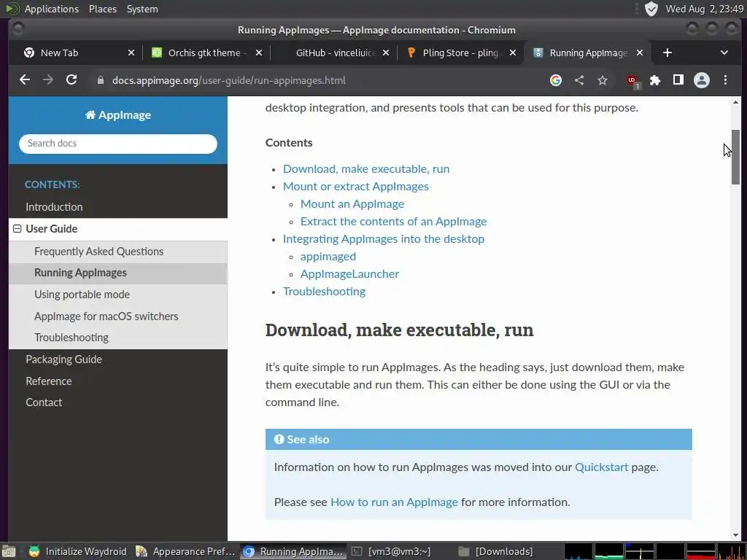Go to AppImage docs home link
Screen dimensions: 747x560
click(x=118, y=114)
